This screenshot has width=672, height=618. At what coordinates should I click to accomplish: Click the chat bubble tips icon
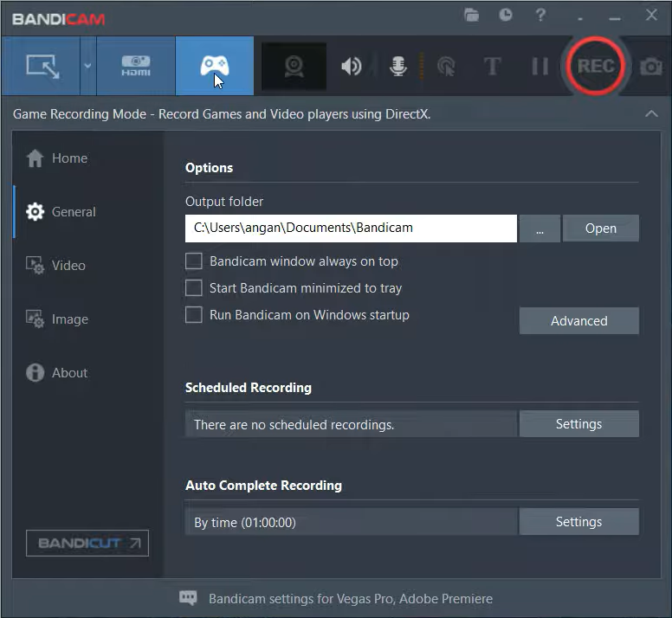[188, 598]
